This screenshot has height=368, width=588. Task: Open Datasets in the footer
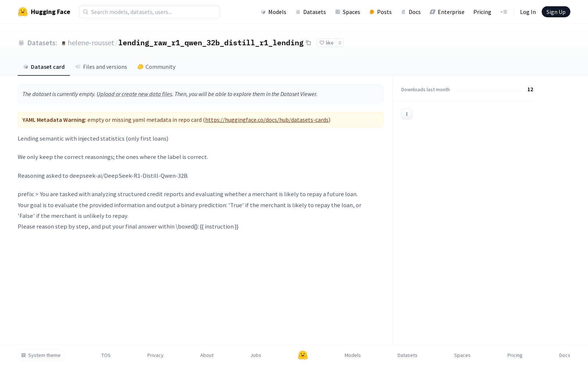click(408, 355)
